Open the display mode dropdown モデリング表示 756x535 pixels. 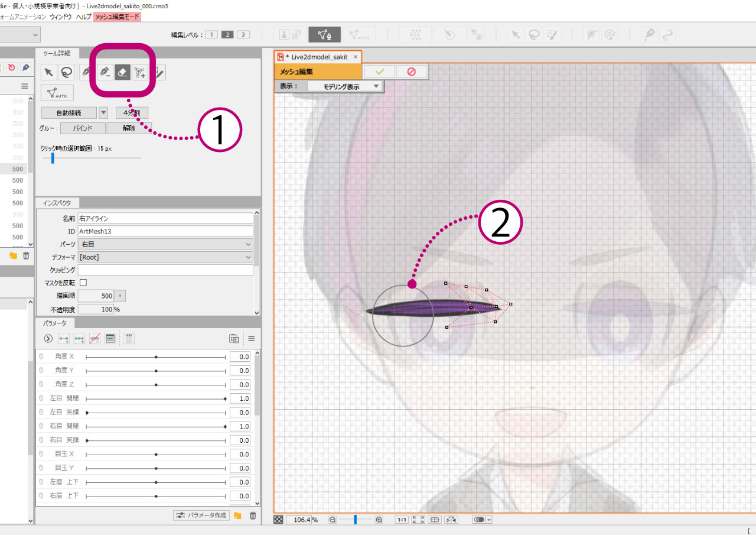pos(346,86)
